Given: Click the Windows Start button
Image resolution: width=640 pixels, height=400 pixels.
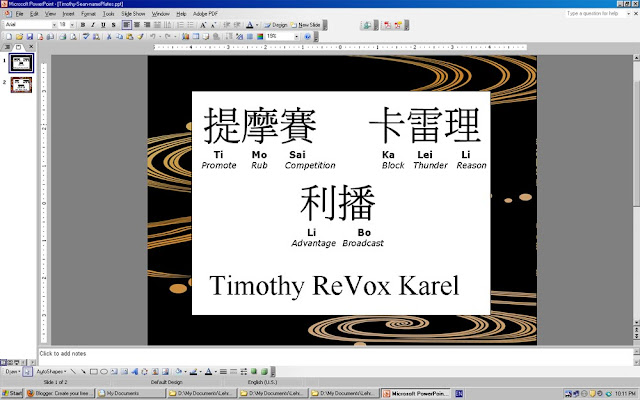Looking at the screenshot, I should coord(11,393).
